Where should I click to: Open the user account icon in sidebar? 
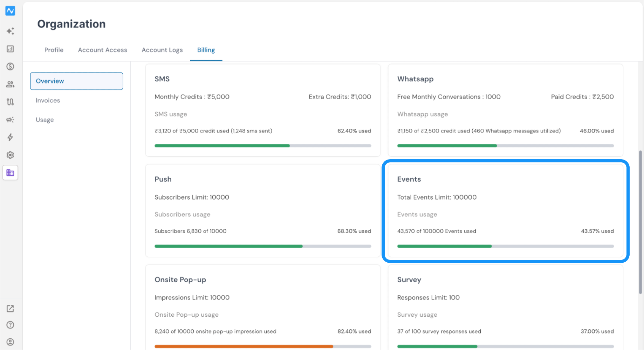click(10, 342)
